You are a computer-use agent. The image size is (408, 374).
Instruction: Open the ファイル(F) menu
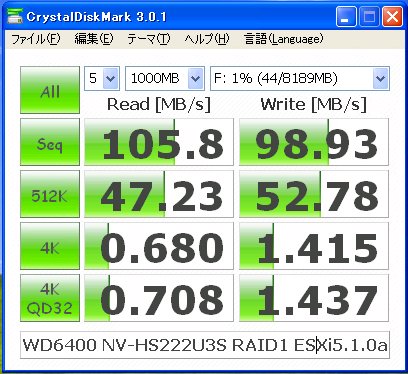pyautogui.click(x=36, y=39)
